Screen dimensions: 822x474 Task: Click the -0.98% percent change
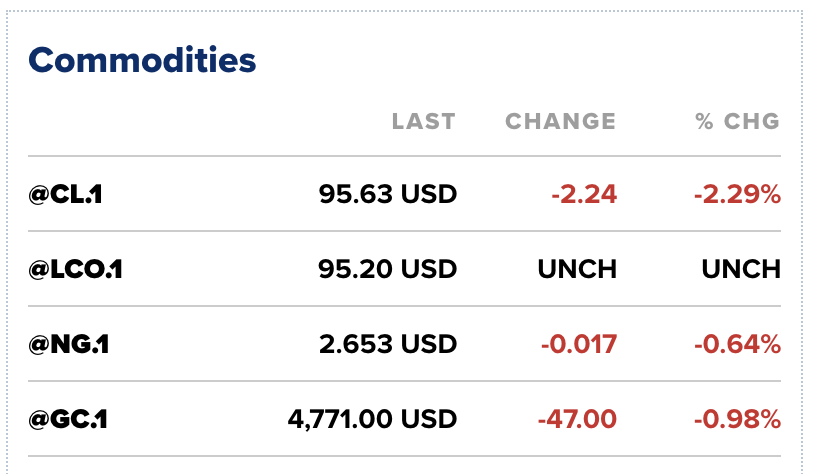point(738,419)
